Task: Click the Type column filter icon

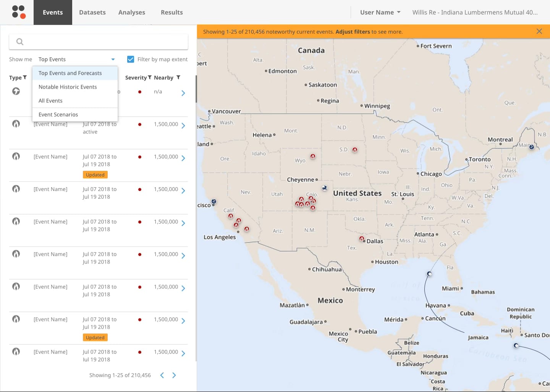Action: click(x=25, y=78)
